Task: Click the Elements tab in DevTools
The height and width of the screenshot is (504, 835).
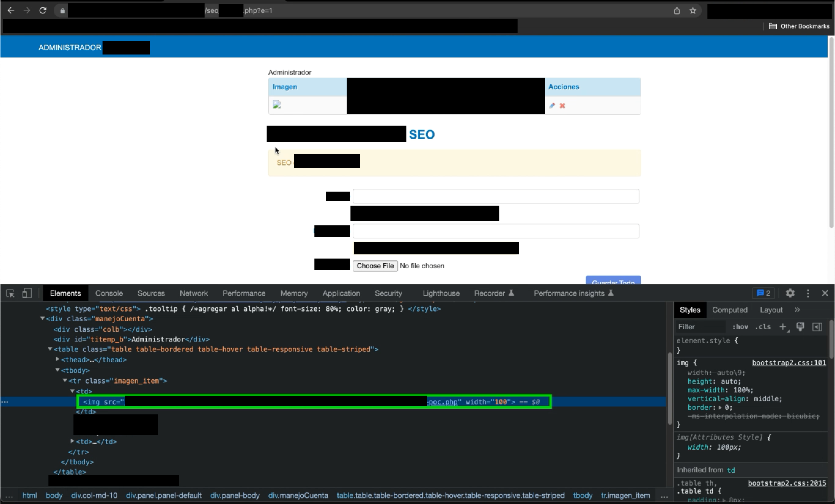Action: [65, 293]
